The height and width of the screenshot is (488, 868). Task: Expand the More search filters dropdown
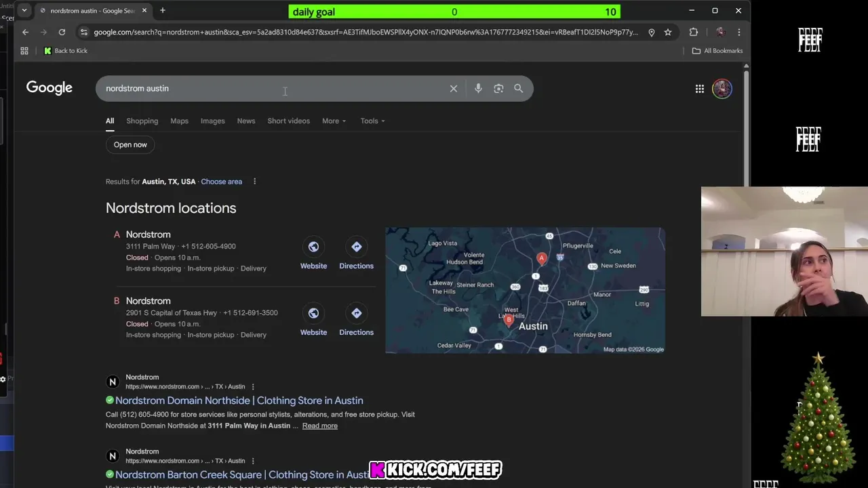(334, 121)
